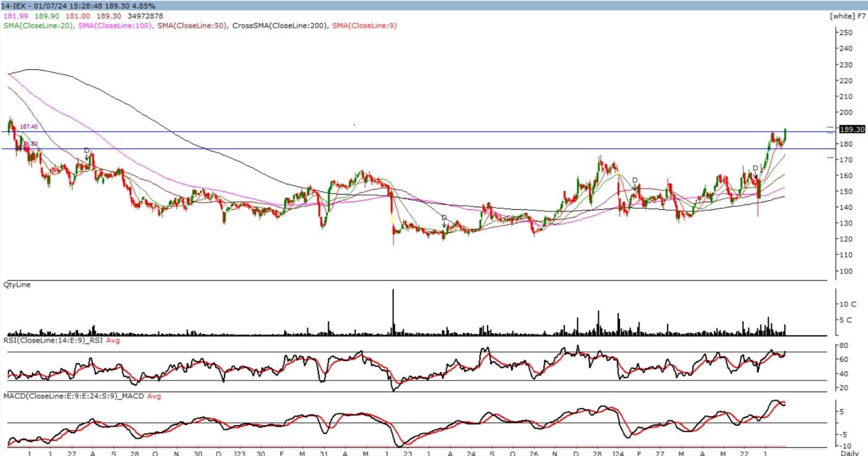Viewport: 868px width, 456px height.
Task: Click the [white] F7 theme label
Action: [x=847, y=16]
